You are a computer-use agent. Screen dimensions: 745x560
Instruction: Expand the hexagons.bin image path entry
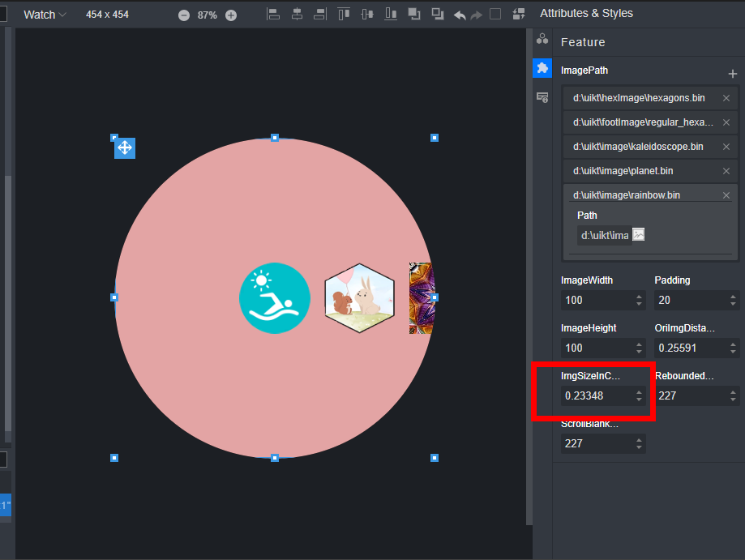[x=639, y=98]
